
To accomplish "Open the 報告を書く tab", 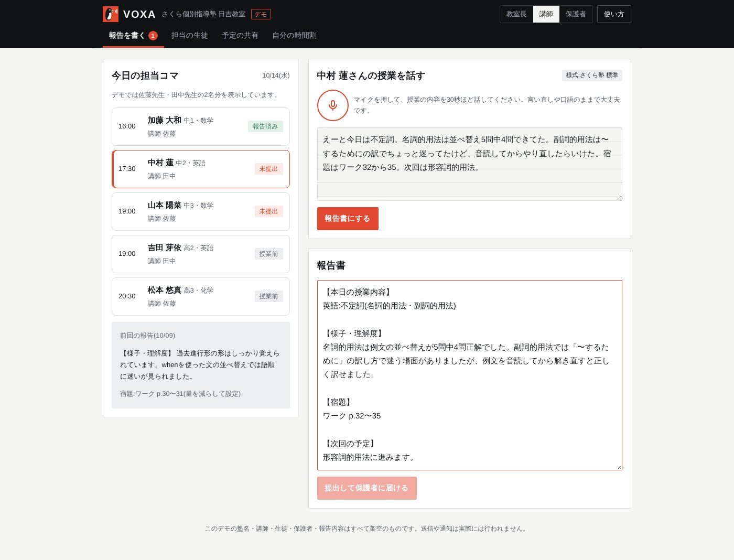I will (x=133, y=36).
